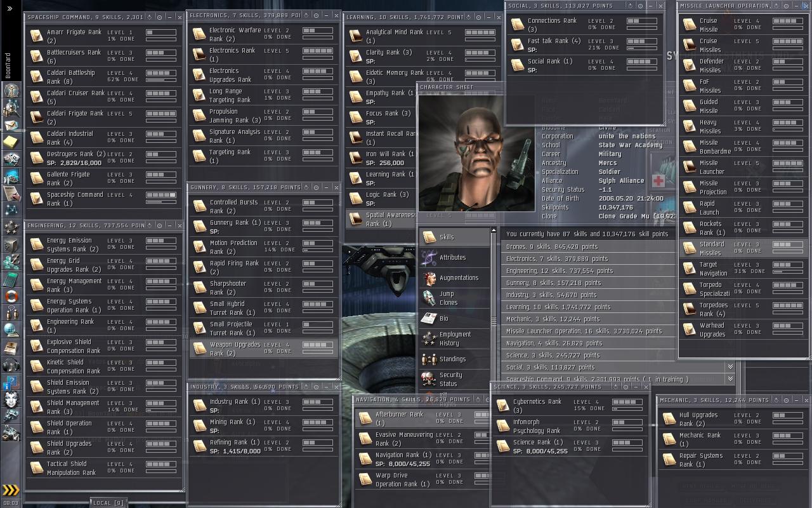Screen dimensions: 812x508
Task: Open the wallet Z icon in sidebar
Action: [11, 262]
